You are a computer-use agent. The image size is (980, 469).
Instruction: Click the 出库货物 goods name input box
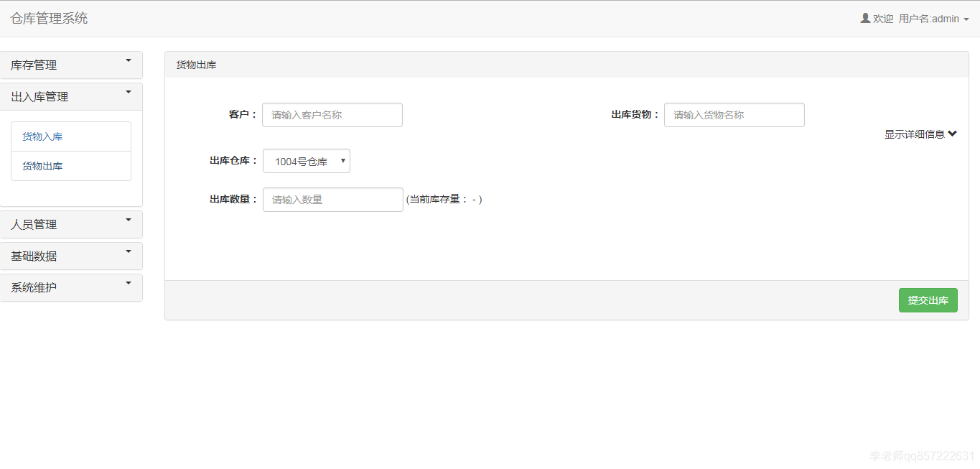point(734,115)
